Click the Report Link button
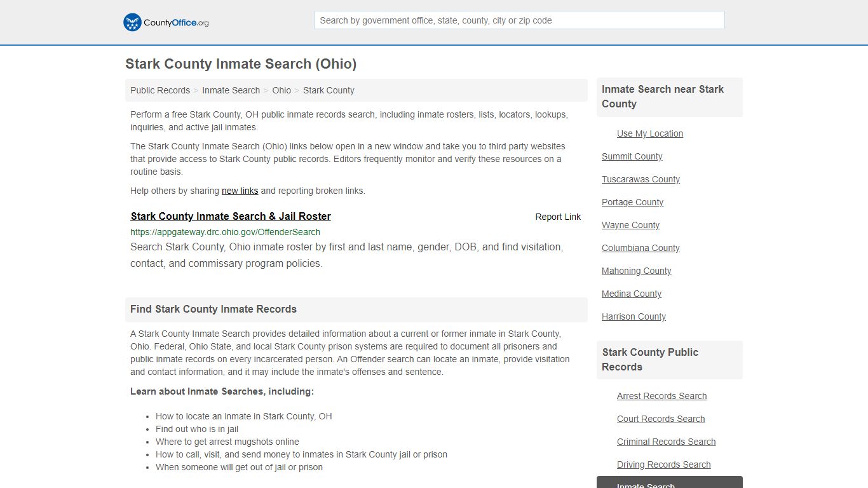868x488 pixels. point(558,217)
